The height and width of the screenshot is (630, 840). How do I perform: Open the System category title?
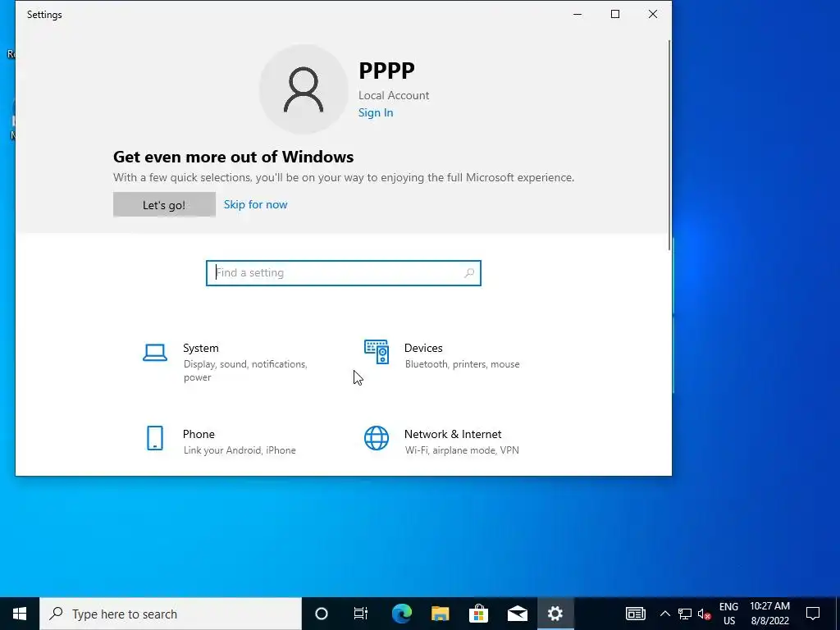pos(201,348)
